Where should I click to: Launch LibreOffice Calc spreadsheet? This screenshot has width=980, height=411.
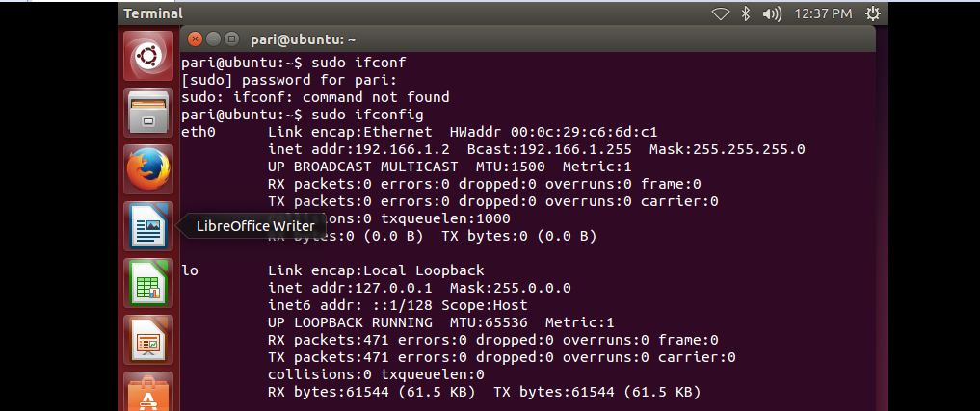pos(148,283)
